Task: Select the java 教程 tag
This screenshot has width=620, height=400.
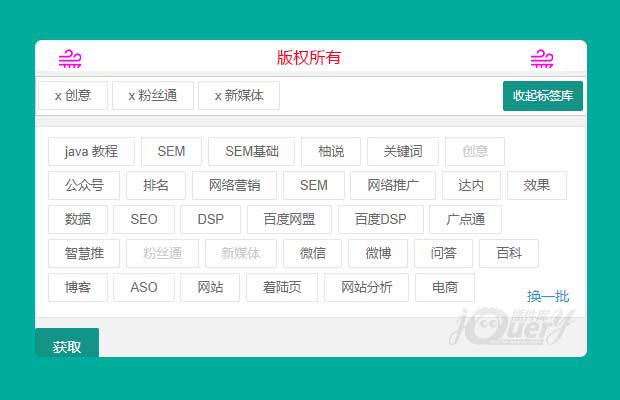Action: [91, 152]
